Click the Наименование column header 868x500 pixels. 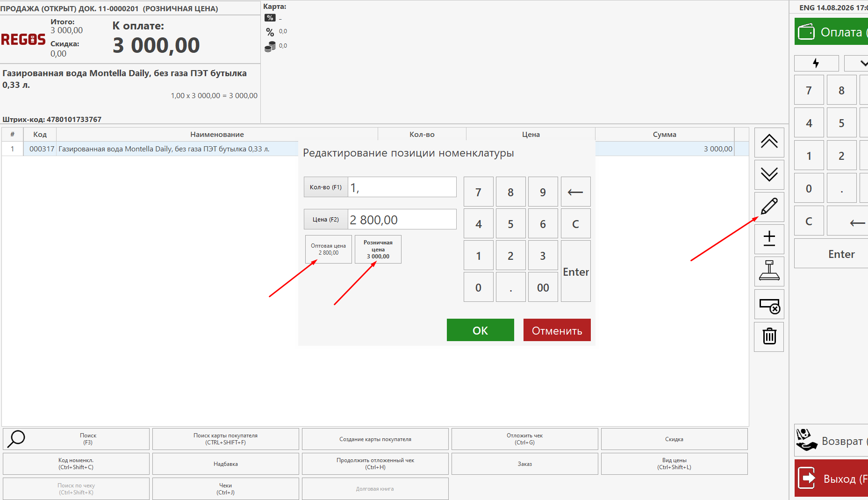click(217, 134)
